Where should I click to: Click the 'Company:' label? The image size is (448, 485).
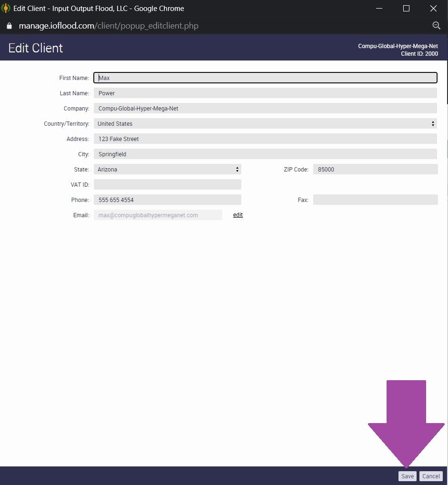pyautogui.click(x=76, y=108)
